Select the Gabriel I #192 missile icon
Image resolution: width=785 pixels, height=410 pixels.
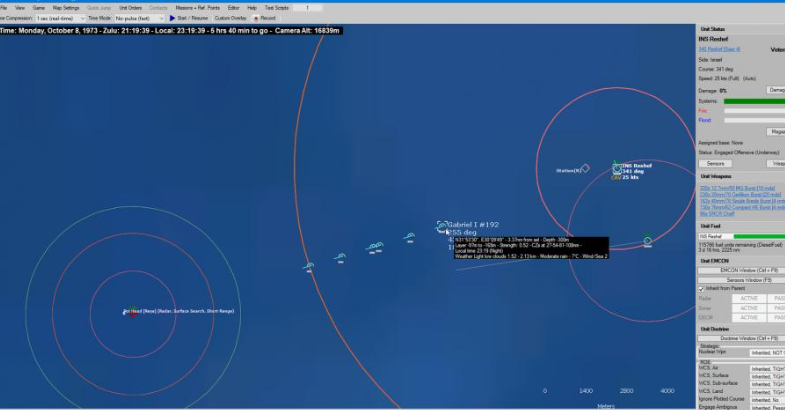442,227
